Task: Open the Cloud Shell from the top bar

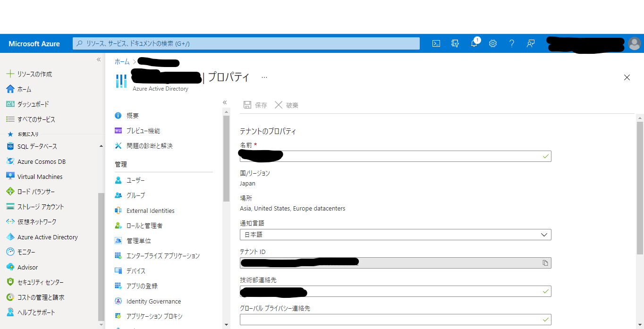Action: click(435, 43)
